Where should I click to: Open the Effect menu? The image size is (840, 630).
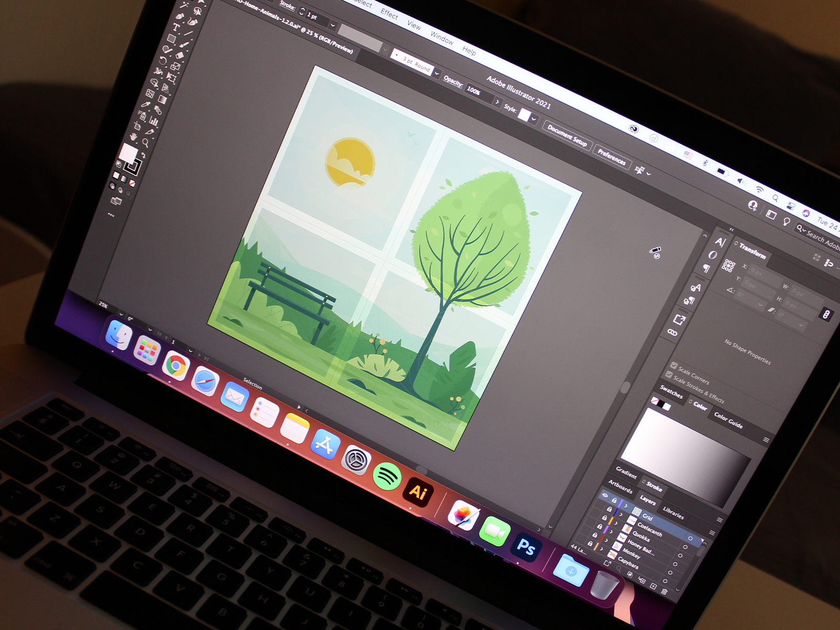(x=390, y=14)
